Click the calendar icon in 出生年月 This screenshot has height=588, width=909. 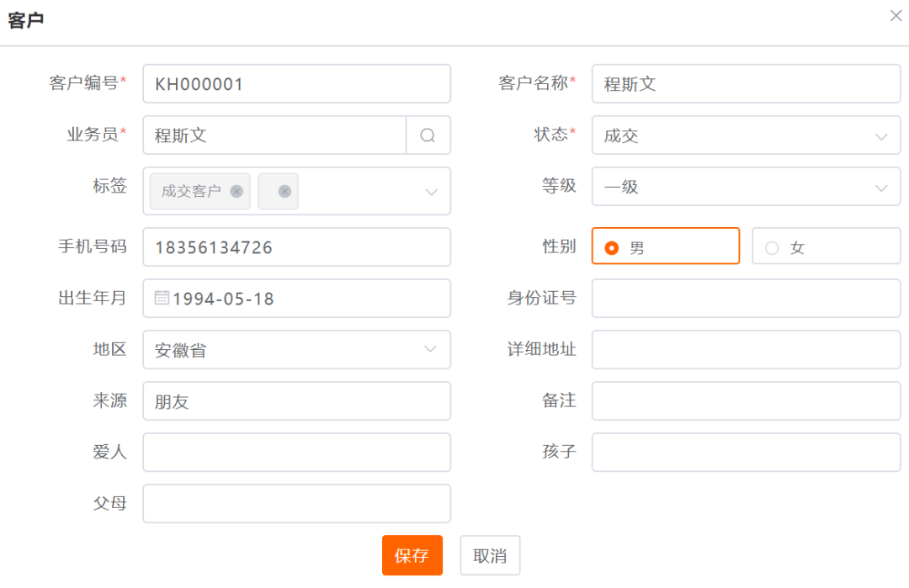[162, 298]
